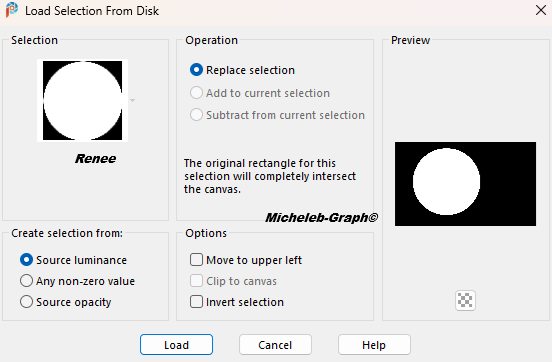Click the 'original rectangle' intersect message text

[x=270, y=176]
